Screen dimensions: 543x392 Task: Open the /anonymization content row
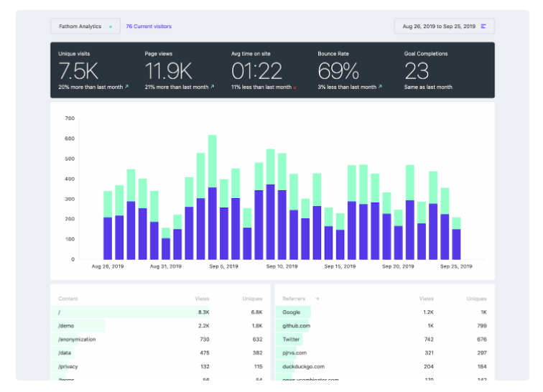160,339
